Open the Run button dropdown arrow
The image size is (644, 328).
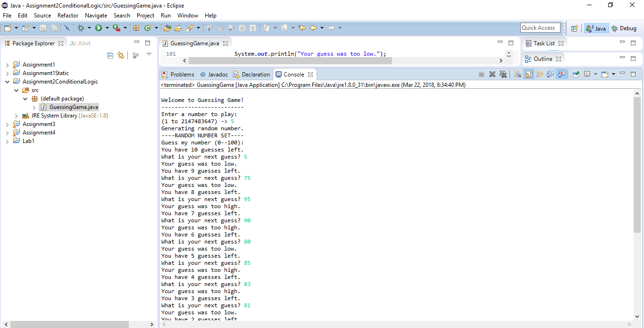(107, 28)
